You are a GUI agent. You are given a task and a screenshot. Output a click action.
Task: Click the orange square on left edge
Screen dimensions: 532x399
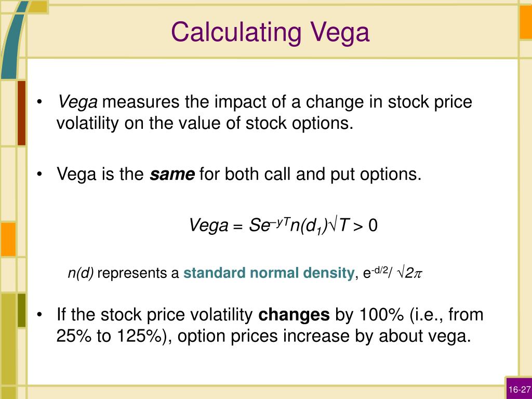point(8,239)
